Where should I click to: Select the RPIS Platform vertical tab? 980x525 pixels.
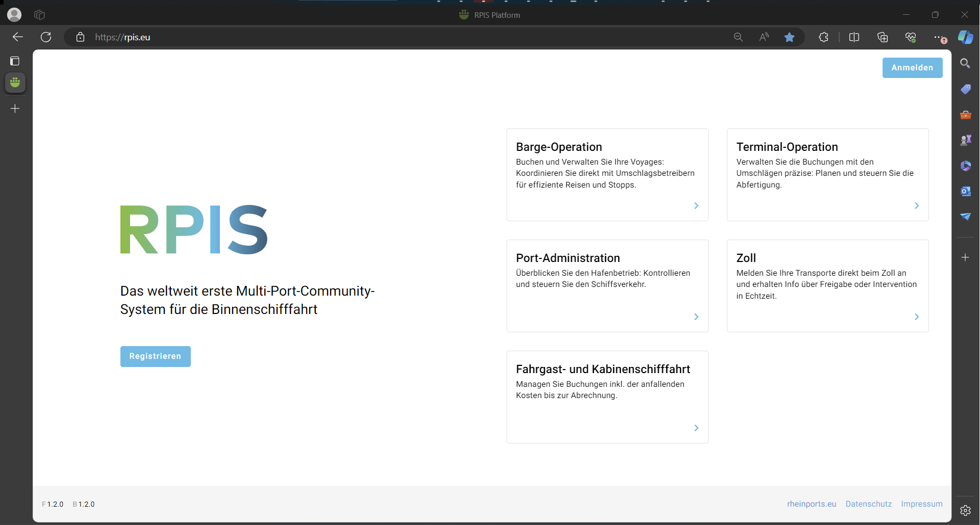pos(15,83)
